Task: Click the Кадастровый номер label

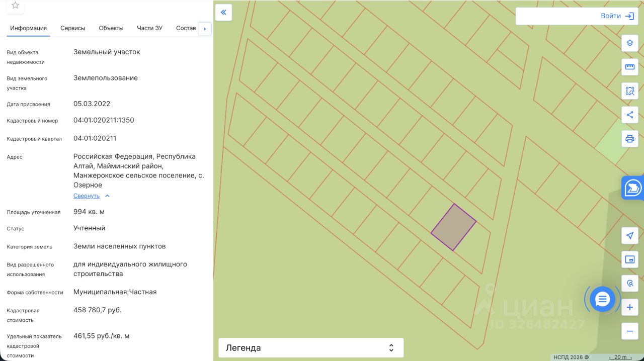Action: [x=32, y=121]
